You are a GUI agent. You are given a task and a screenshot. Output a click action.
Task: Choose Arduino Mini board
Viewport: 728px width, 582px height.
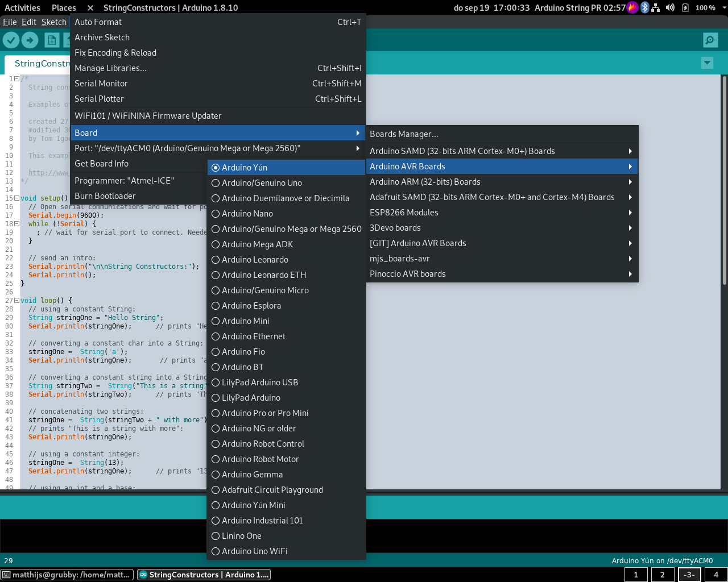[x=286, y=321]
